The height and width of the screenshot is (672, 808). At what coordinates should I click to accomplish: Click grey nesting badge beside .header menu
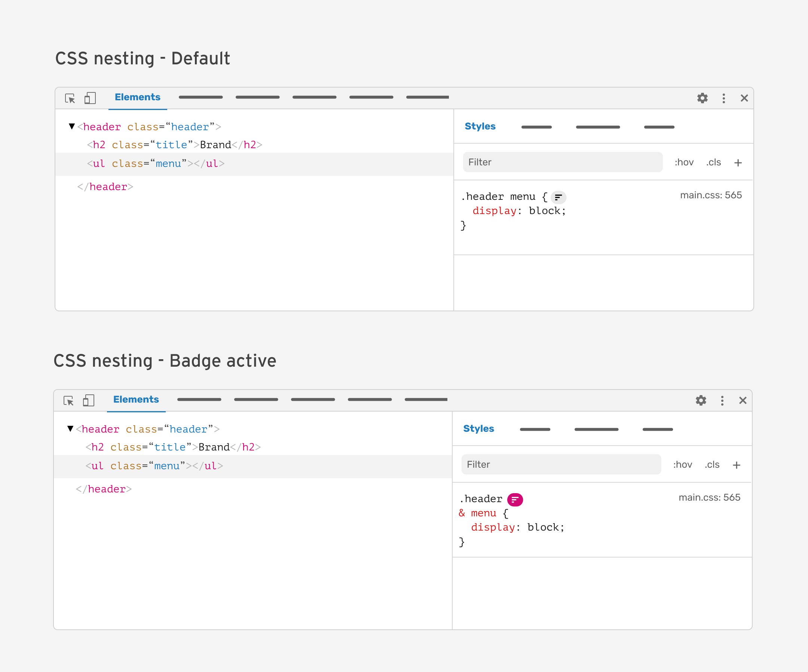point(558,198)
